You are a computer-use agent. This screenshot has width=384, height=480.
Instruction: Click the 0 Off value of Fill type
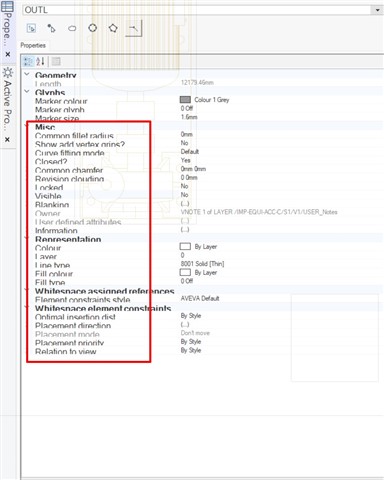pos(187,281)
